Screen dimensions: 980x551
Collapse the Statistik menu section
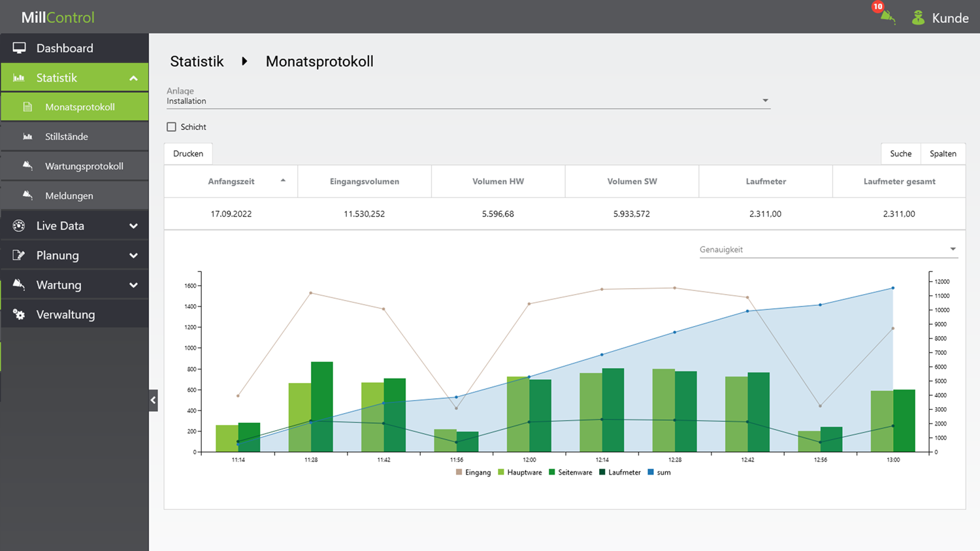point(133,78)
